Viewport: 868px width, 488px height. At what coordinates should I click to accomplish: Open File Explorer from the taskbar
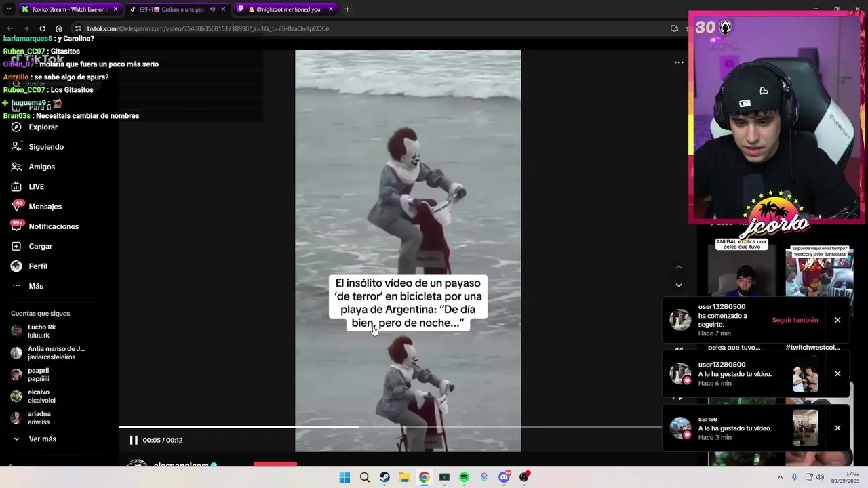coord(404,477)
